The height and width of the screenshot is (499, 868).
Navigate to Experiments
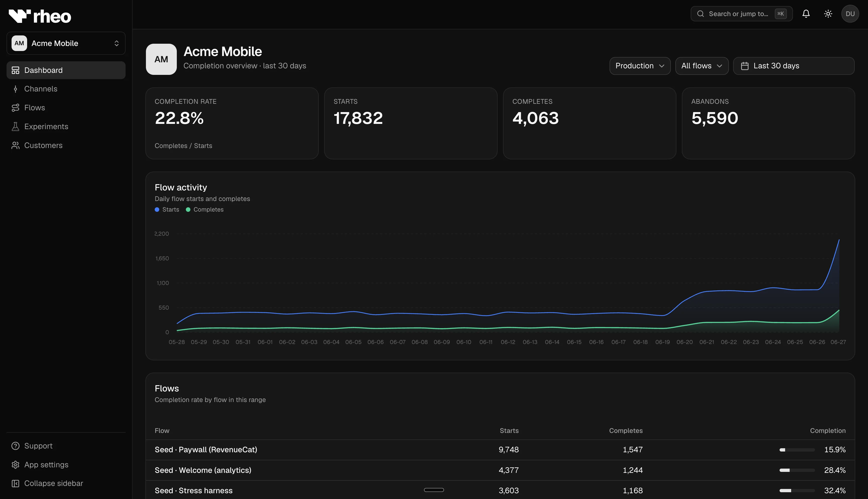tap(66, 127)
